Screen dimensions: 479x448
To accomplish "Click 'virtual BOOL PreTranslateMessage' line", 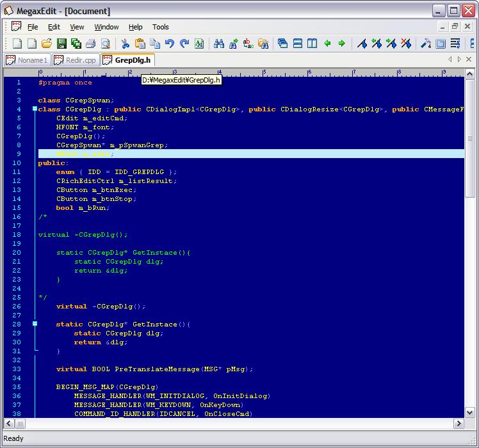I will 154,369.
